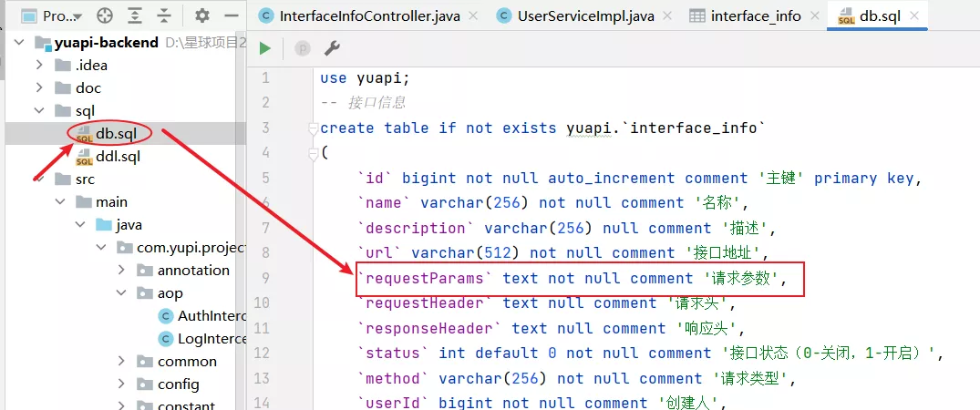Expand the .idea folder
Screen dimensions: 980x410
[39, 65]
